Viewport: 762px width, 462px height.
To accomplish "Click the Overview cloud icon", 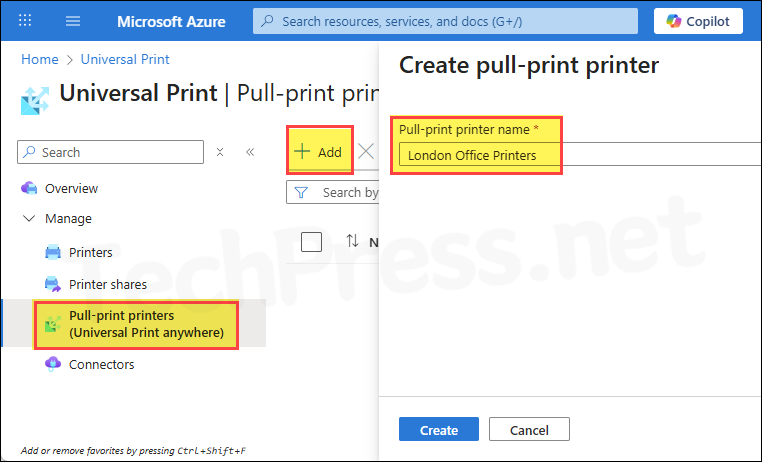I will pyautogui.click(x=29, y=188).
